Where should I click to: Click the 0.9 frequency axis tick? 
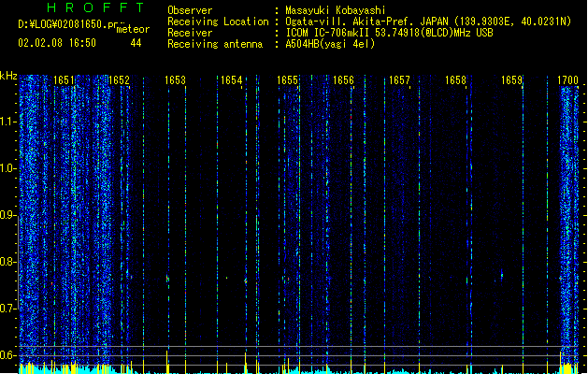pyautogui.click(x=7, y=215)
